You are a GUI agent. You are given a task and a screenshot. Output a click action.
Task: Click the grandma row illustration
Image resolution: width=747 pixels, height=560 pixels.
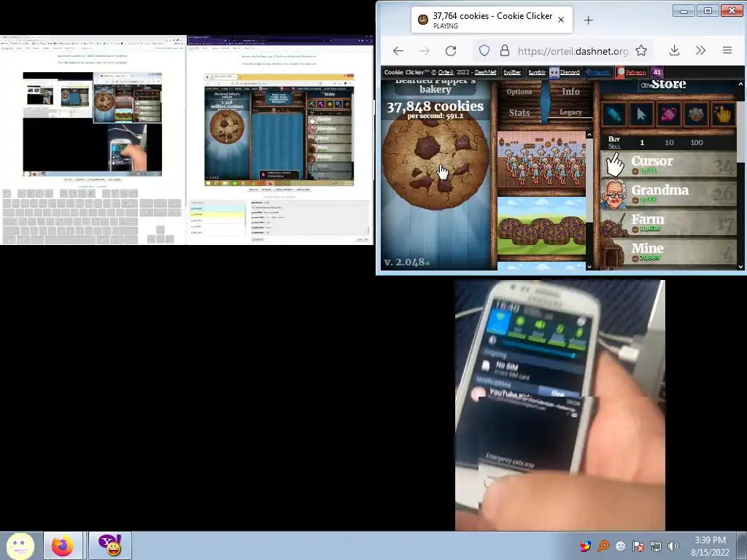[541, 160]
